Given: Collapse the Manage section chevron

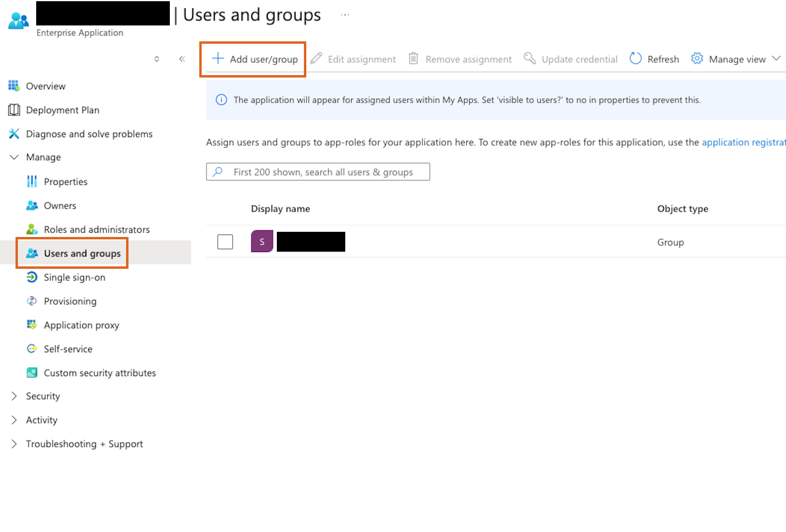Looking at the screenshot, I should click(14, 157).
